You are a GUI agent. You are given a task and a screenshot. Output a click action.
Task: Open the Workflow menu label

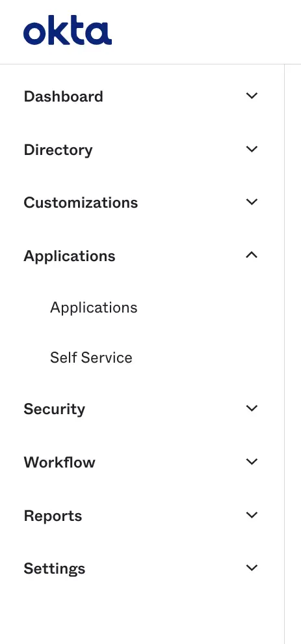(x=59, y=462)
